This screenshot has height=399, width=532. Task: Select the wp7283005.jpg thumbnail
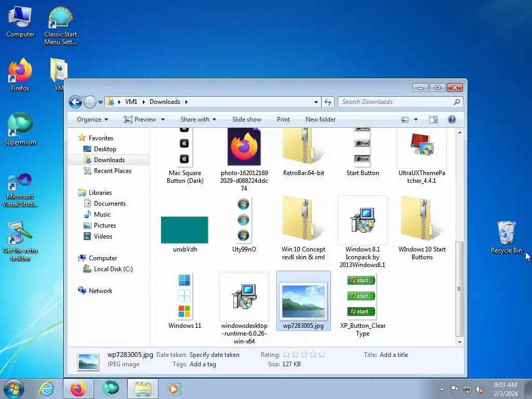point(303,301)
